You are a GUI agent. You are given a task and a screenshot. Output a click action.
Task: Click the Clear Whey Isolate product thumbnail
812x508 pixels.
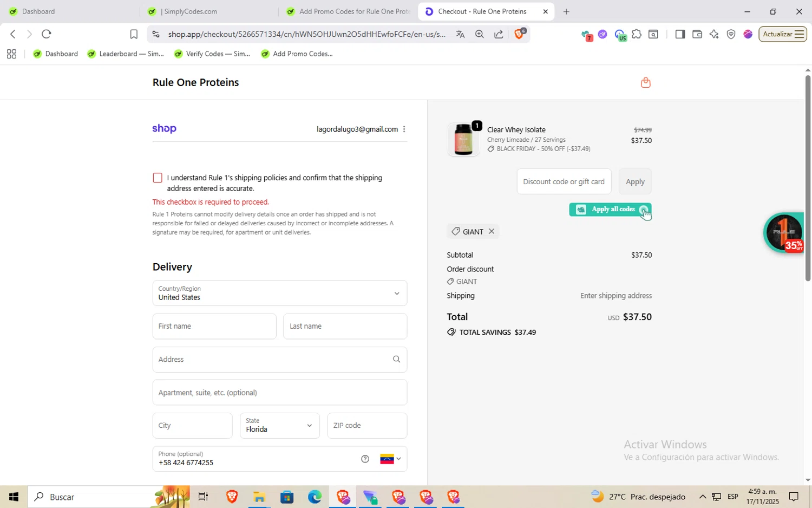(x=463, y=139)
